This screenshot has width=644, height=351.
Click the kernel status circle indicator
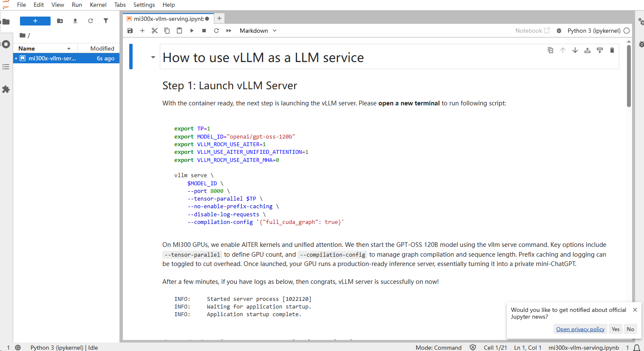[627, 31]
